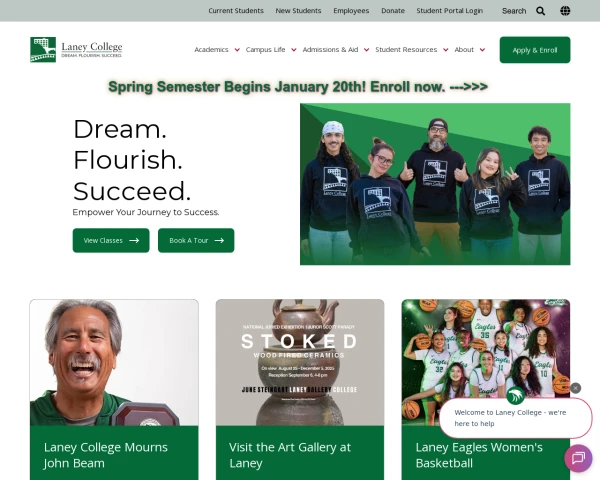
Task: Click the search magnifying glass icon
Action: pyautogui.click(x=540, y=11)
